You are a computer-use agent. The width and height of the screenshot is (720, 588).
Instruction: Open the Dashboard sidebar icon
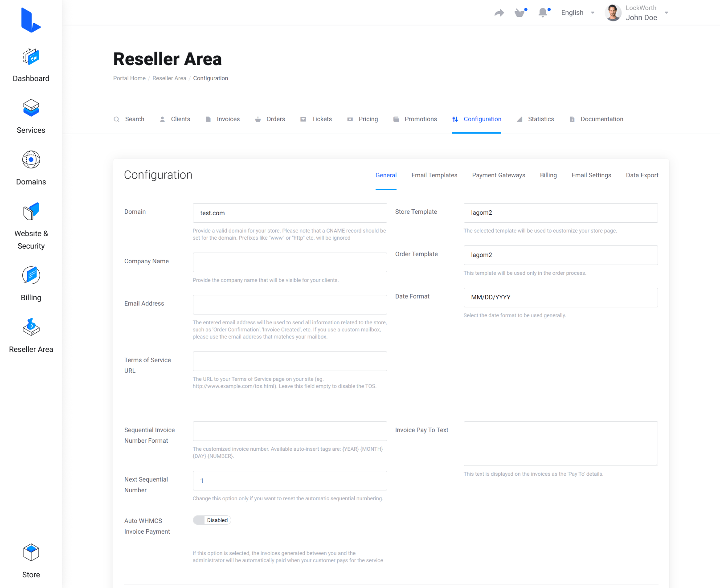[31, 57]
